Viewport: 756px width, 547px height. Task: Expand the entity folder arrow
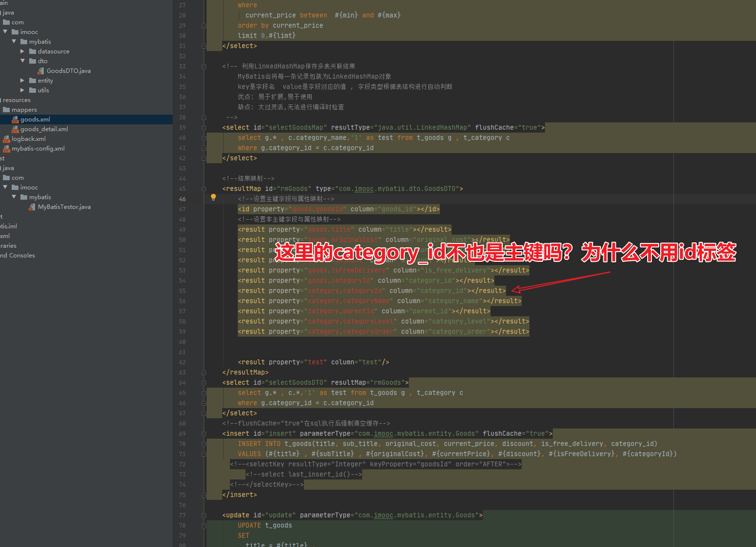[x=22, y=80]
